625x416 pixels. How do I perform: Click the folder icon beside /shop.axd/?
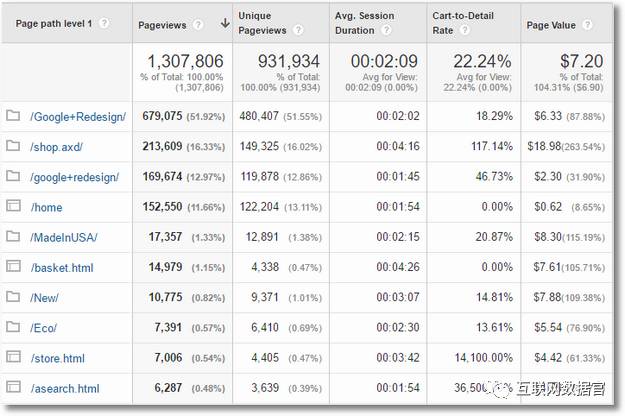(x=13, y=146)
